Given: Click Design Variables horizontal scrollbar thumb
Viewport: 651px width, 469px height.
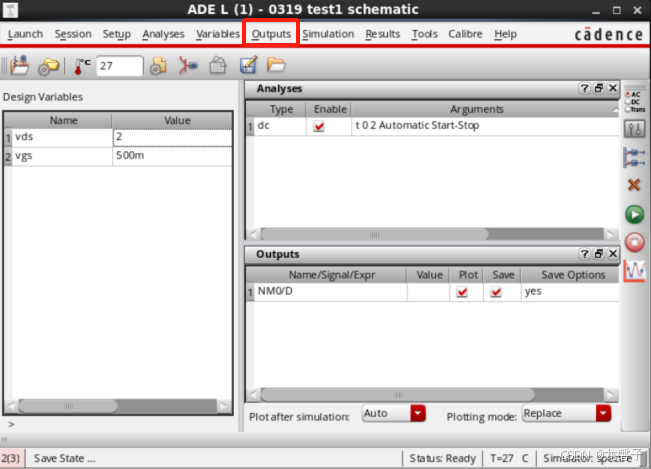Looking at the screenshot, I should tap(68, 406).
